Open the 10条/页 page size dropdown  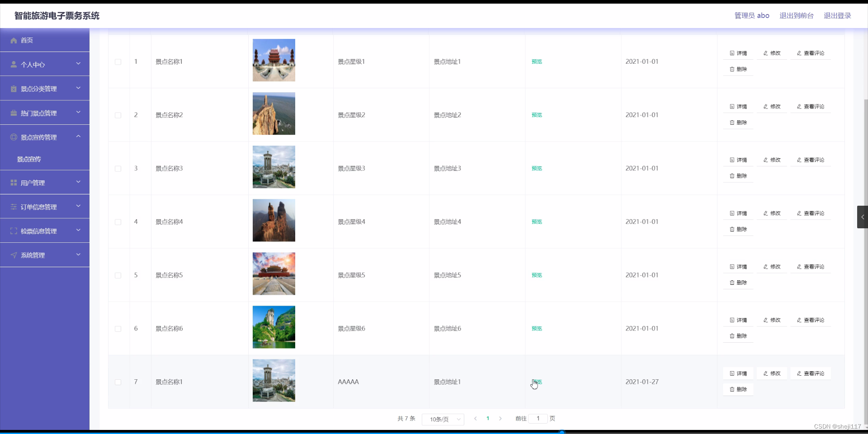[443, 419]
